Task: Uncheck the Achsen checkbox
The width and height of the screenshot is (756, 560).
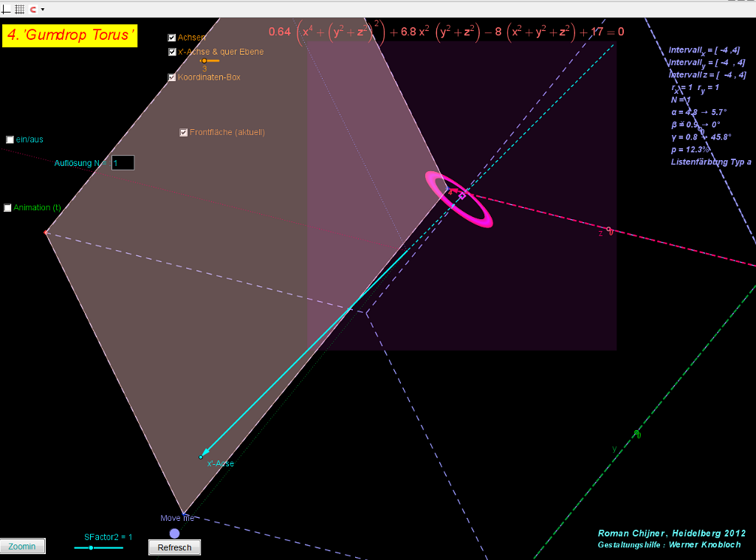Action: (x=172, y=38)
